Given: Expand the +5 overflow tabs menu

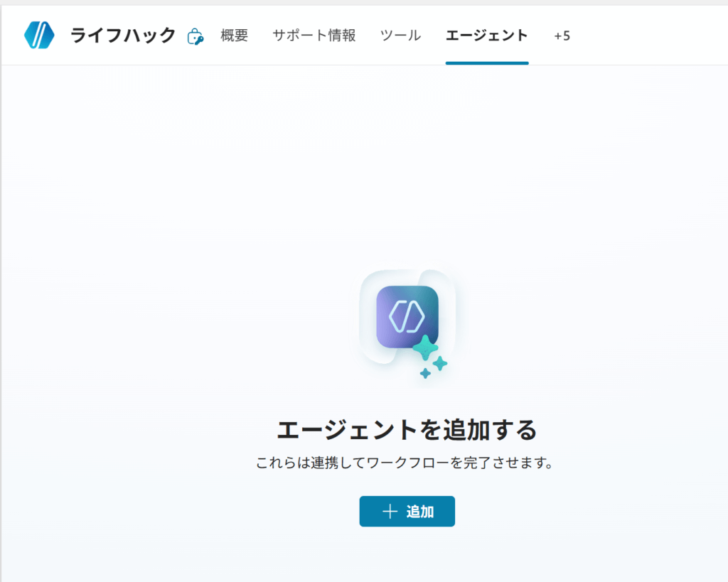Looking at the screenshot, I should 562,36.
